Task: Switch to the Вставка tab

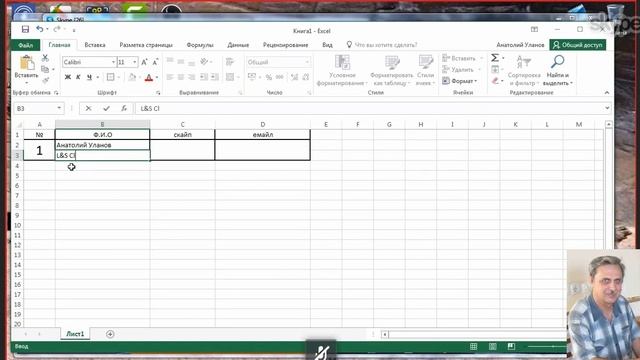Action: (95, 45)
